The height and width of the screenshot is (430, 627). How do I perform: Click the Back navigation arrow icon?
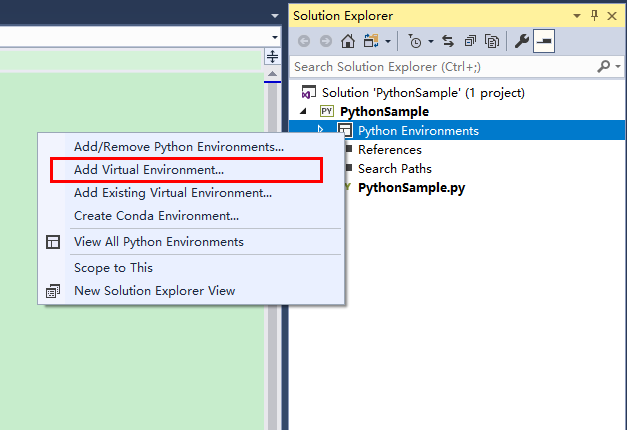(x=304, y=41)
